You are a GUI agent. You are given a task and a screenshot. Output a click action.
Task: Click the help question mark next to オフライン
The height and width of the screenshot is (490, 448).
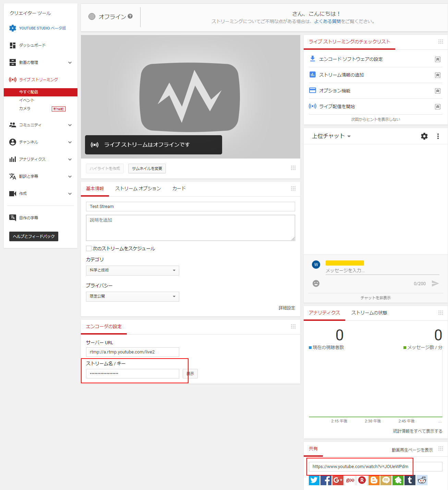click(x=130, y=16)
